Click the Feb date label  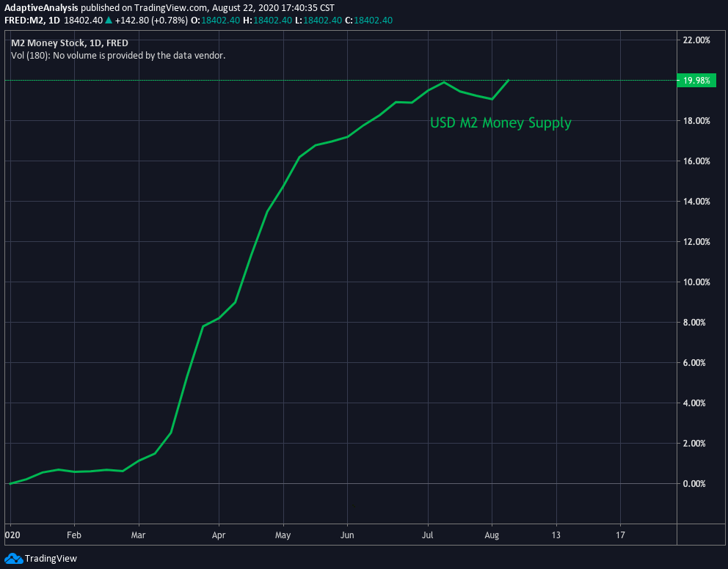tap(74, 535)
